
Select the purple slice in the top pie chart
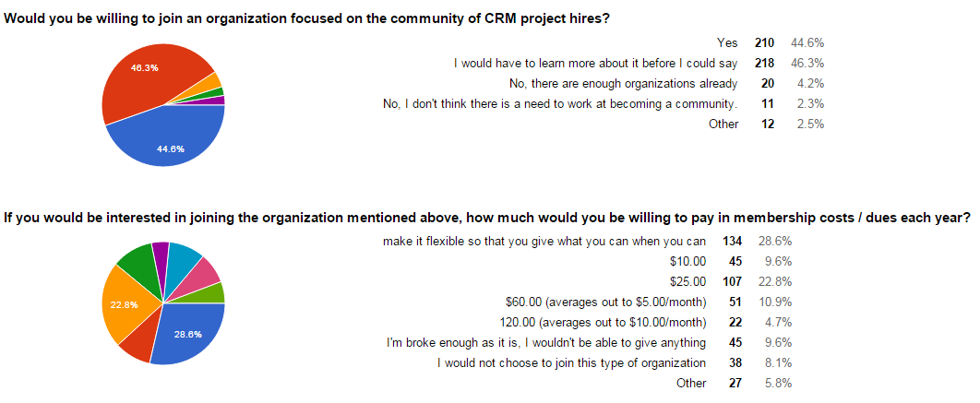click(219, 101)
